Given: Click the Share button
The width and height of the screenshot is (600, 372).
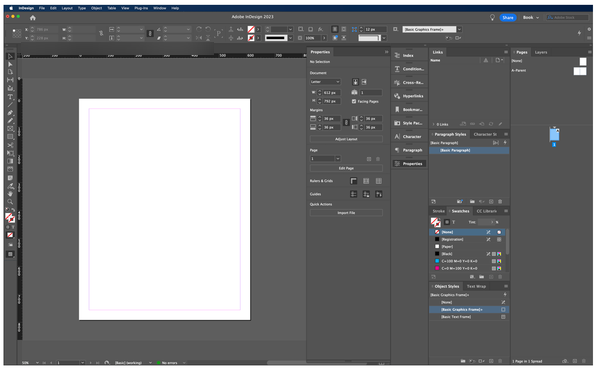Looking at the screenshot, I should [508, 18].
